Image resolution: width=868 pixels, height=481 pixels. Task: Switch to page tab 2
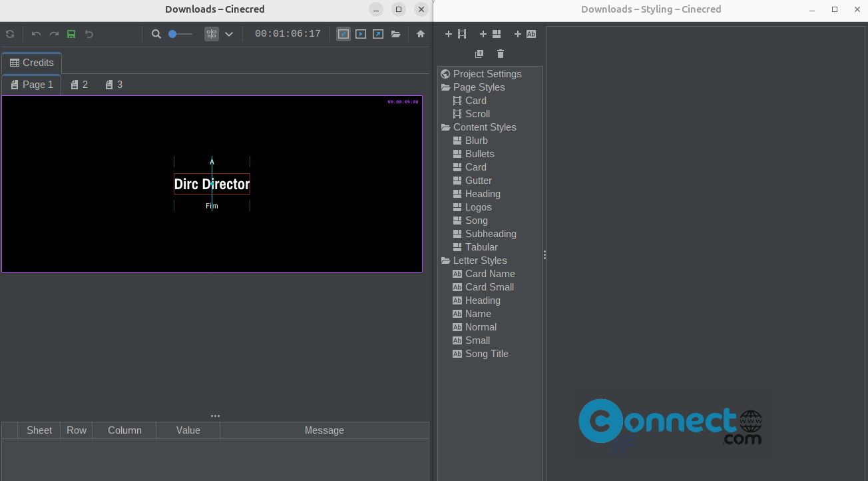[x=79, y=85]
